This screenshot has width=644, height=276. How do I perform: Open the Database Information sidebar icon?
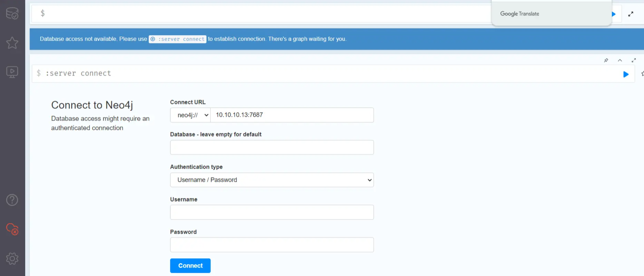point(12,13)
